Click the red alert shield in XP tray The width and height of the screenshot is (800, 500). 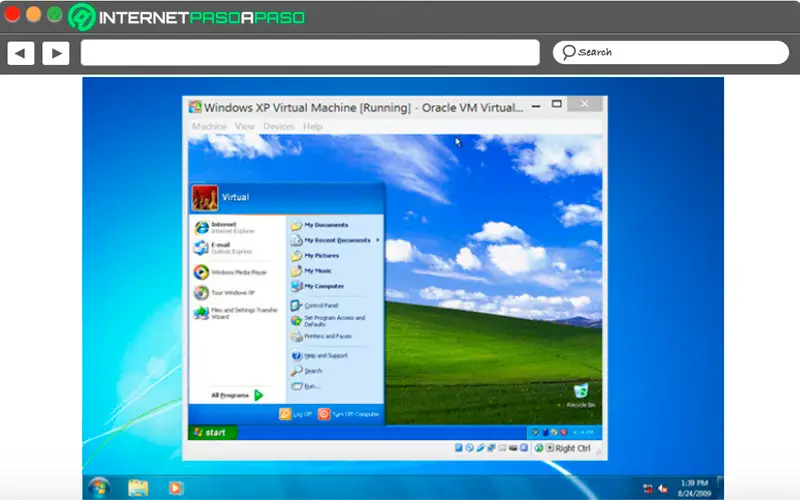tap(564, 432)
